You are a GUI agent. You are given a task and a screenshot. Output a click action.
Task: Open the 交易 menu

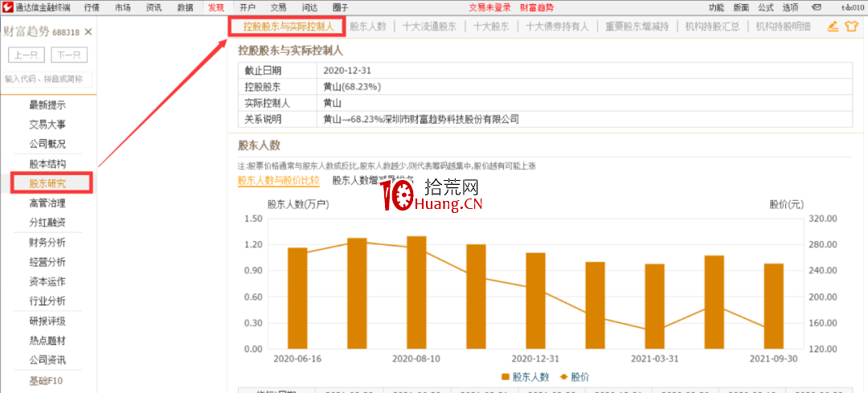point(278,7)
